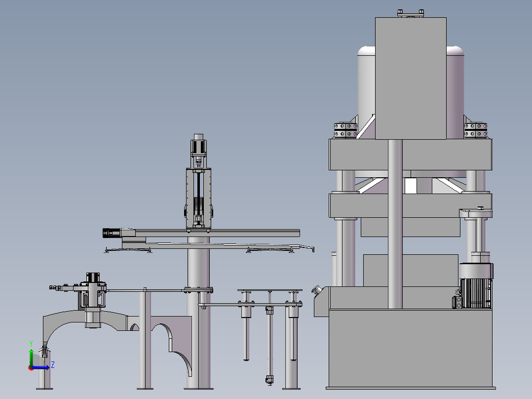This screenshot has height=399, width=532.
Task: Select the horizontal gantry beam of the manipulator
Action: (x=217, y=233)
